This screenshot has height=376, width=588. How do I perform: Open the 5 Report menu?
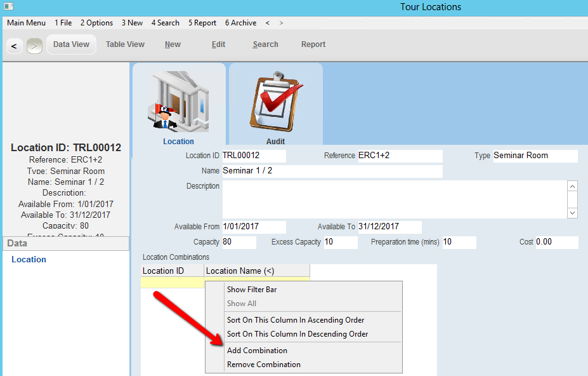coord(202,23)
